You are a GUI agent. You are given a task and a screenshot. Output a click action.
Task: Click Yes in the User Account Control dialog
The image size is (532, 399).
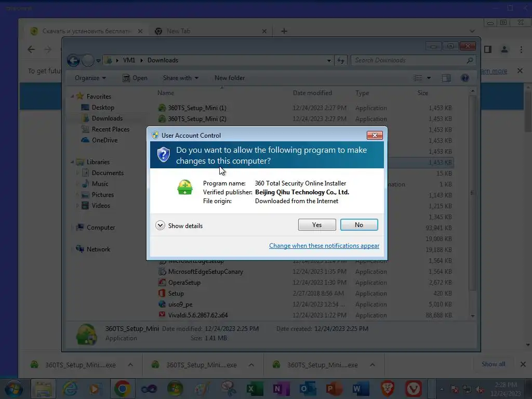point(317,224)
